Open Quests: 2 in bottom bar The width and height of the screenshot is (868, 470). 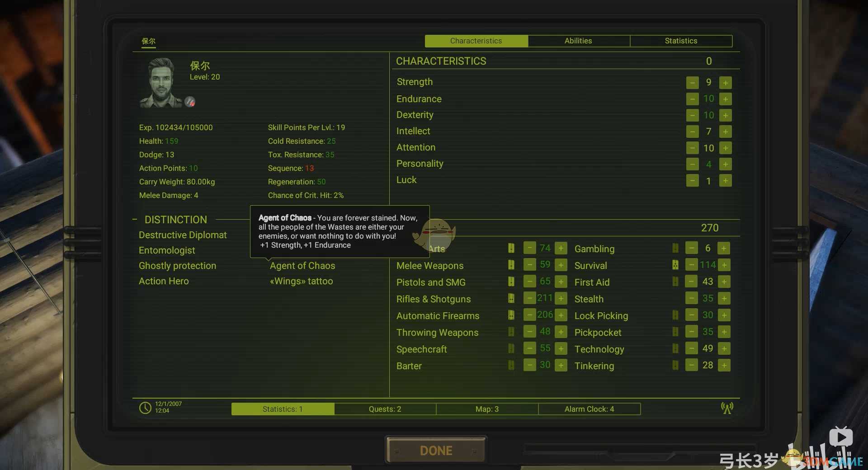385,409
